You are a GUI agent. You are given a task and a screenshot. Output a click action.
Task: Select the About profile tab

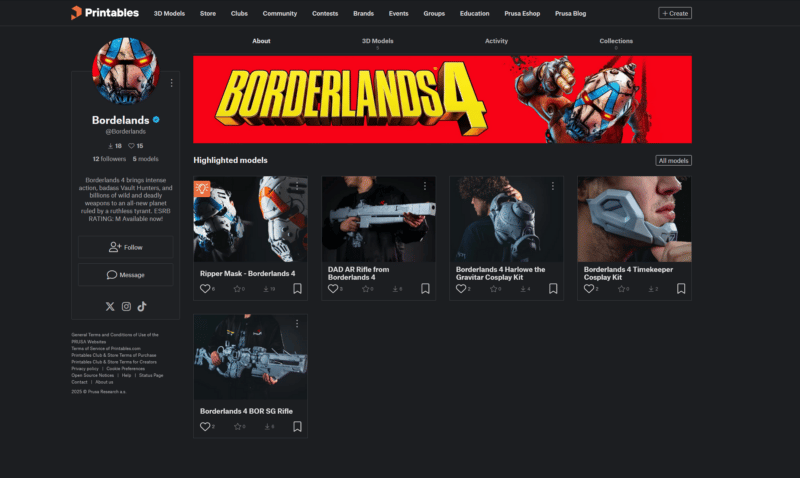(x=261, y=41)
